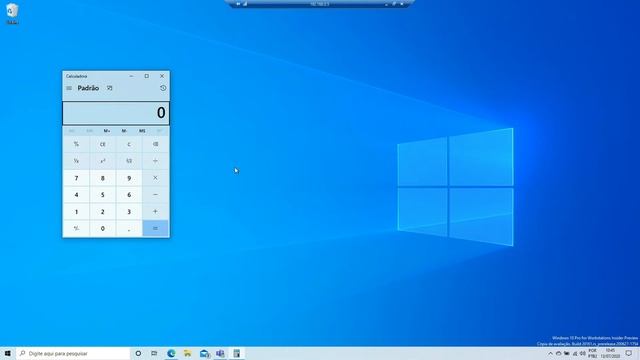This screenshot has height=360, width=640.
Task: Open the network tray icon
Action: (x=575, y=353)
